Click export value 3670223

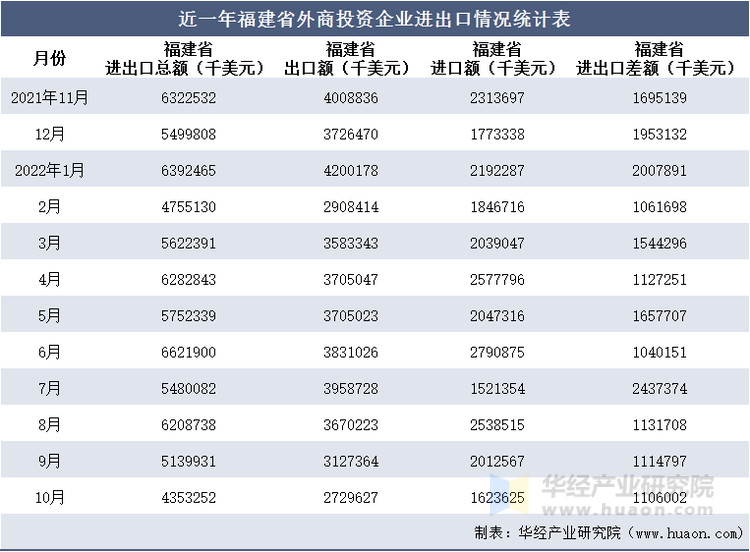(x=351, y=425)
